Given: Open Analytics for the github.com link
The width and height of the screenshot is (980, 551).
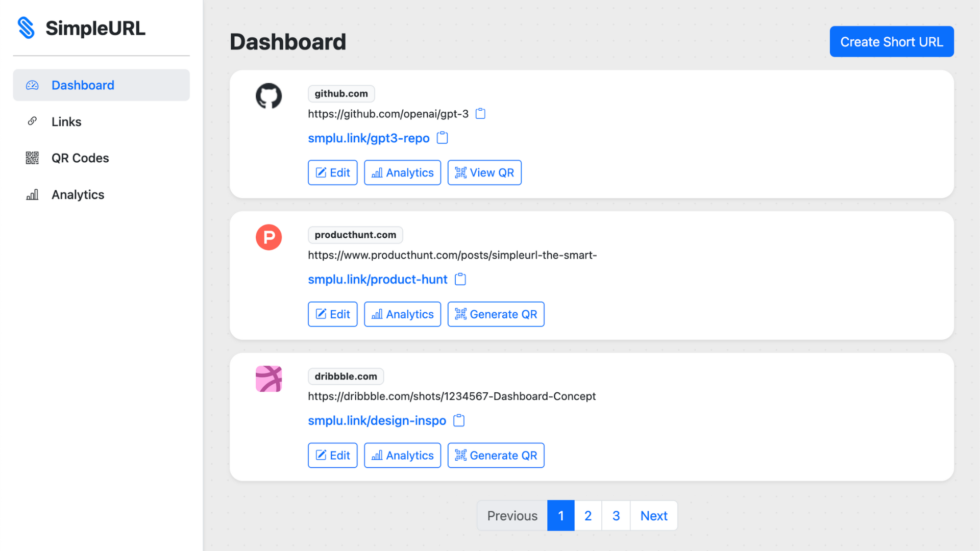Looking at the screenshot, I should [402, 172].
